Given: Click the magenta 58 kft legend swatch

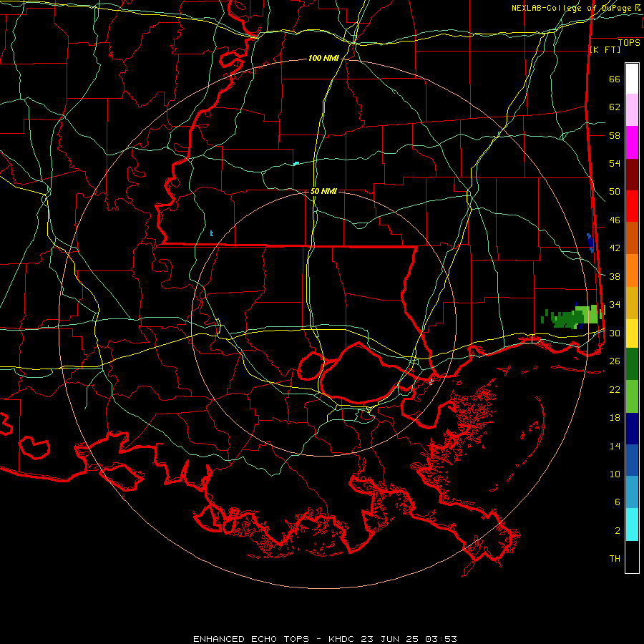Looking at the screenshot, I should (632, 142).
